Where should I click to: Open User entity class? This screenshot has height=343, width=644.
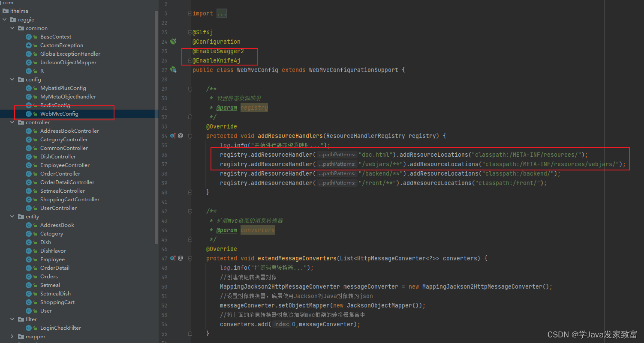pyautogui.click(x=46, y=311)
